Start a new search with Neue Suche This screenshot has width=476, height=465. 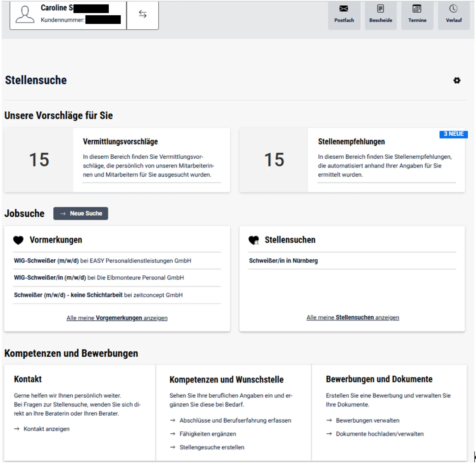[x=81, y=213]
